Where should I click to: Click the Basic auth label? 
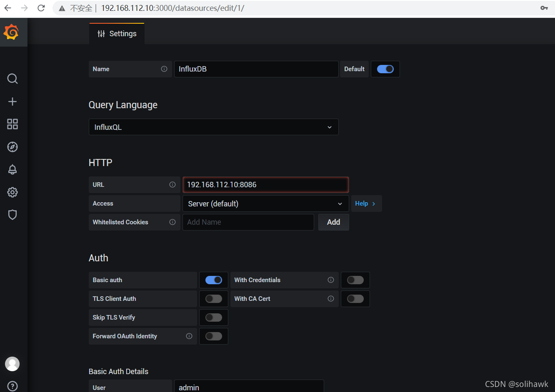(x=107, y=280)
